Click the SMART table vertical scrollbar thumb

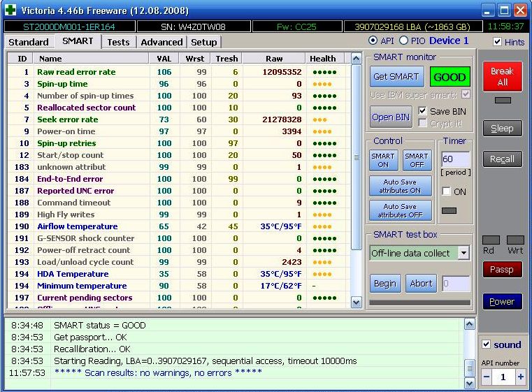pos(356,157)
